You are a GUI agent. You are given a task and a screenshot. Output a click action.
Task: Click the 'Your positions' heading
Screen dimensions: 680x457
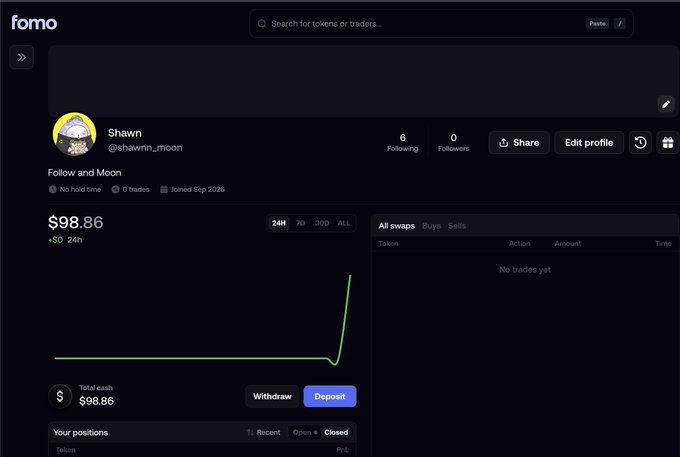pyautogui.click(x=81, y=433)
